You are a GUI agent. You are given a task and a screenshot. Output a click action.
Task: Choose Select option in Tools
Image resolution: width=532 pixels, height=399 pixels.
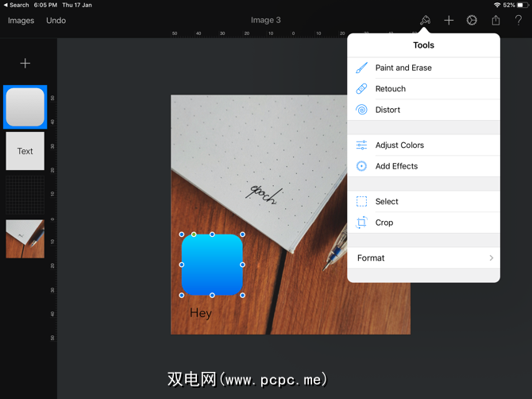(424, 201)
